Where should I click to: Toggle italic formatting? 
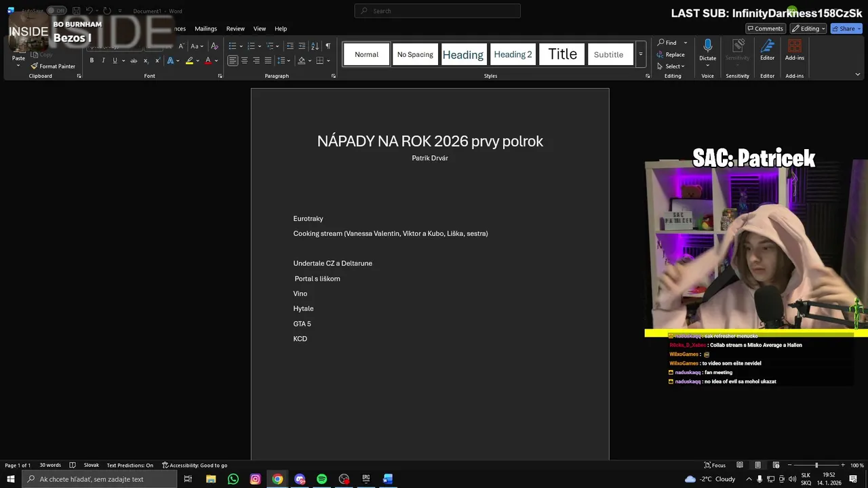[x=103, y=60]
